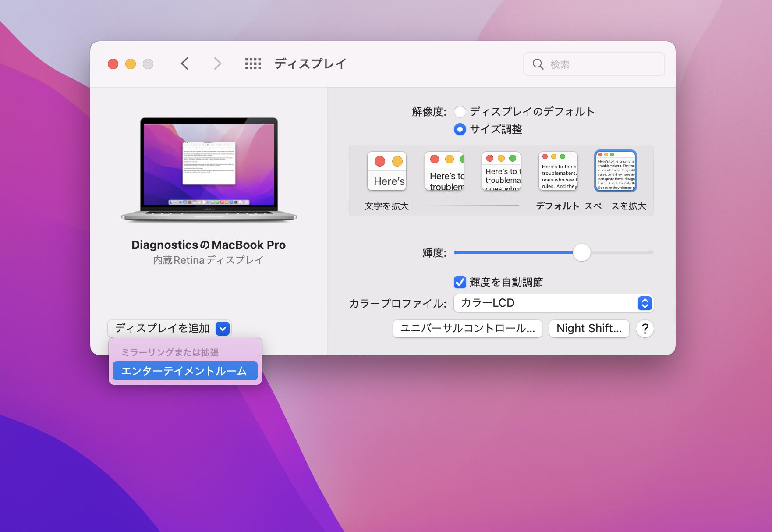The width and height of the screenshot is (772, 532).
Task: Minimize the window with yellow button
Action: [x=131, y=64]
